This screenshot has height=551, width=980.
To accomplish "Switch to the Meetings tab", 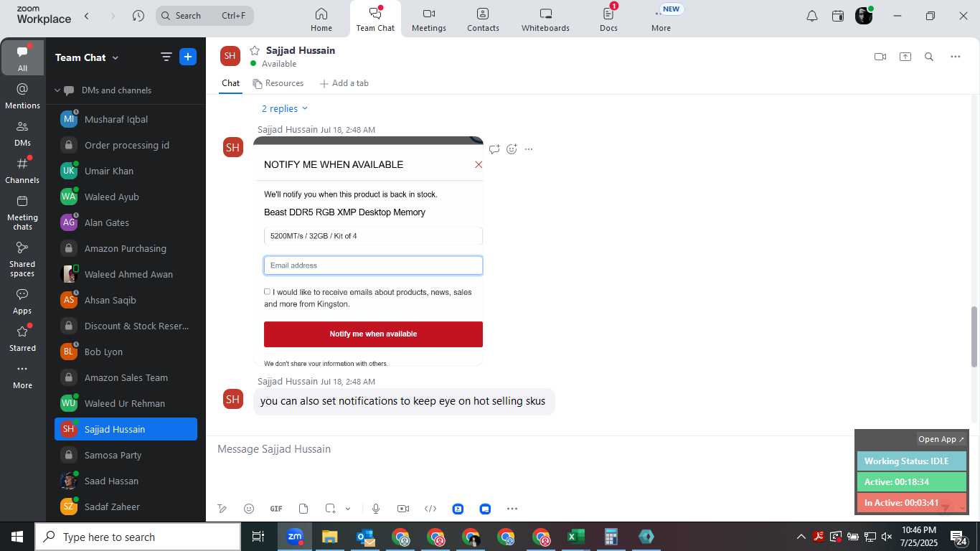I will (x=429, y=19).
